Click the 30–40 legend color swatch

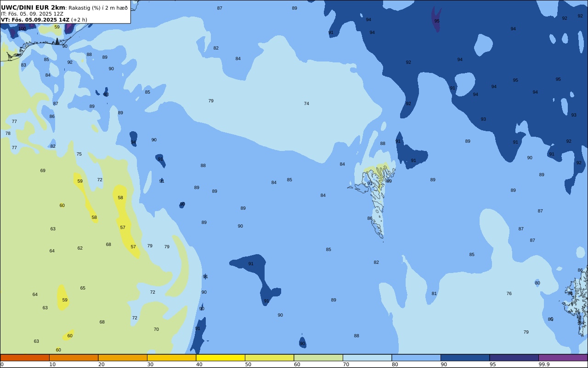171,357
